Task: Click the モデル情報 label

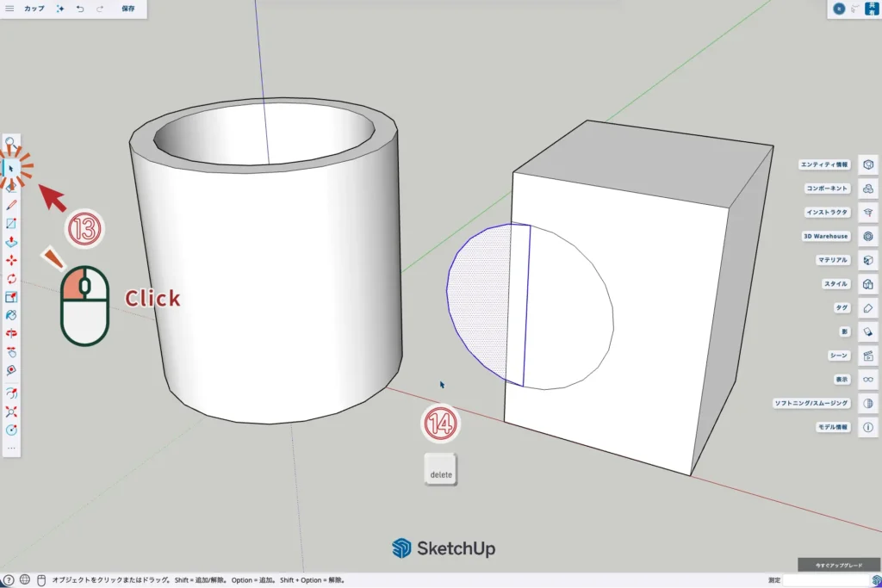Action: tap(833, 427)
